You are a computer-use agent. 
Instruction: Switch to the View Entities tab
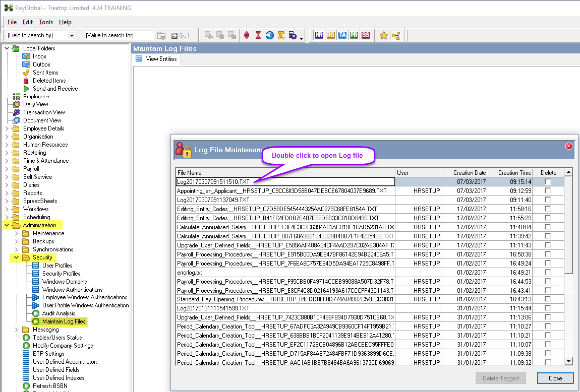click(x=156, y=59)
